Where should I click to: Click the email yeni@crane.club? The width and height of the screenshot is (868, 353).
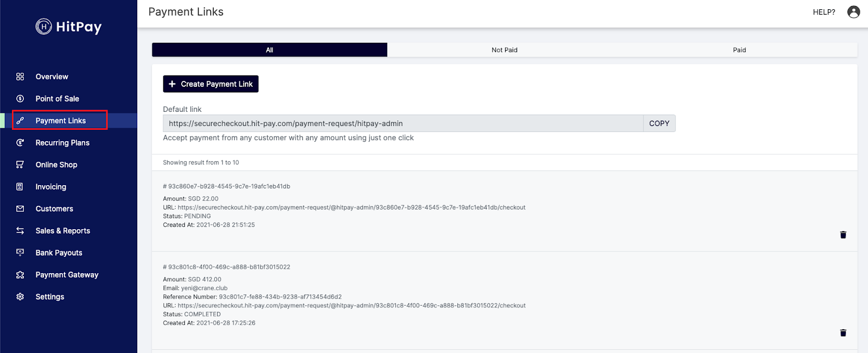click(x=204, y=288)
